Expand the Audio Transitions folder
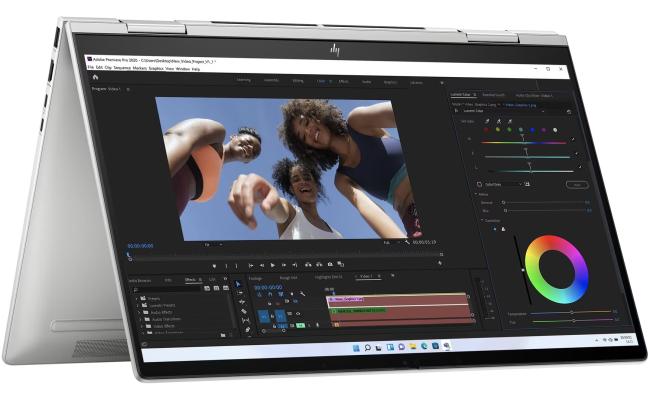 (142, 320)
